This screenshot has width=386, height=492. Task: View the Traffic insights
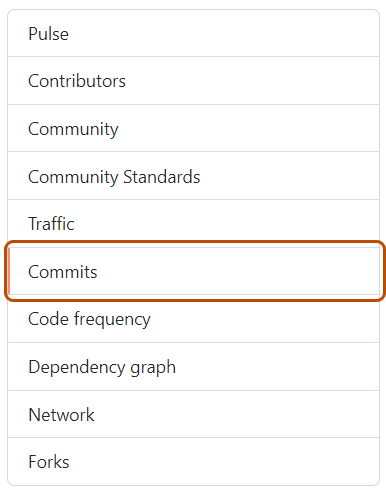[x=193, y=223]
